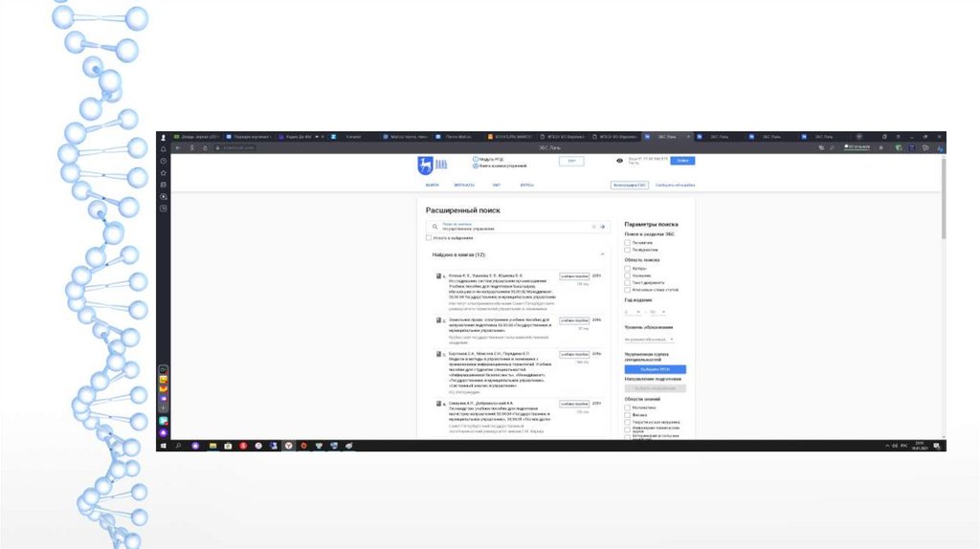
Task: Open the Журналы navigation tab
Action: click(464, 186)
